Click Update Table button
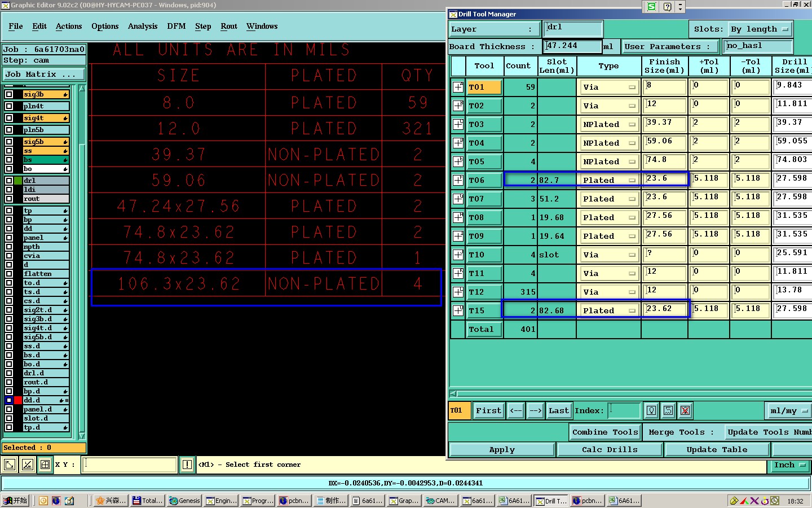 pos(717,449)
